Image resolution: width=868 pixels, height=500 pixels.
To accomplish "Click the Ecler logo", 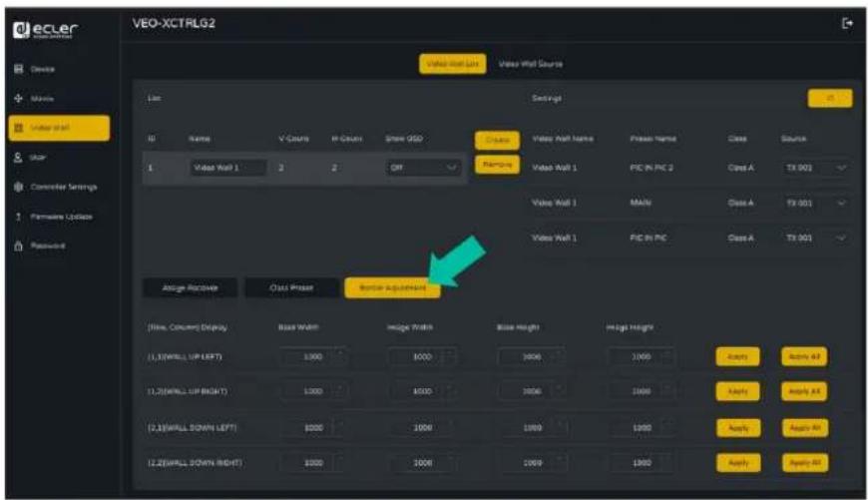I will click(45, 30).
